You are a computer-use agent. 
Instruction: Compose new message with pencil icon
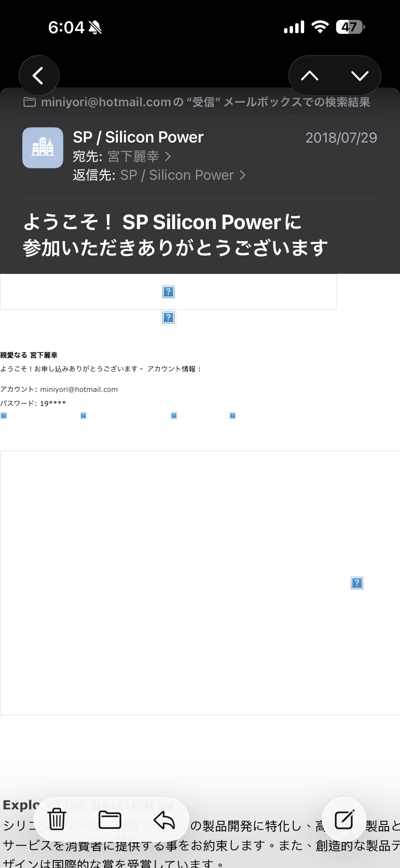tap(344, 820)
